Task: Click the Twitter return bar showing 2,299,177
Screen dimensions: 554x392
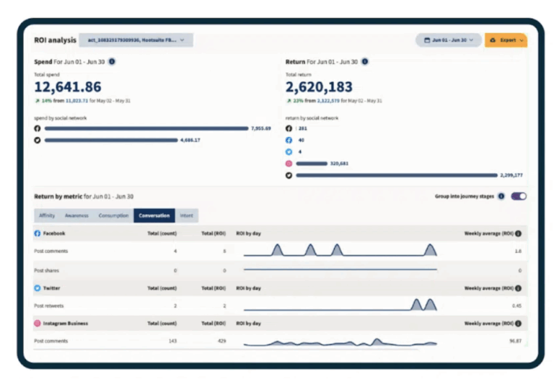Action: [397, 175]
